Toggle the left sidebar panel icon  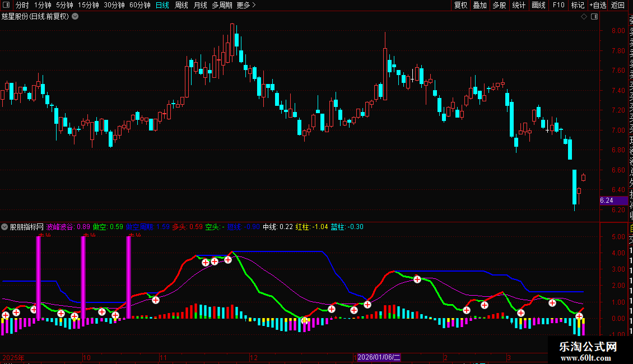pyautogui.click(x=6, y=6)
